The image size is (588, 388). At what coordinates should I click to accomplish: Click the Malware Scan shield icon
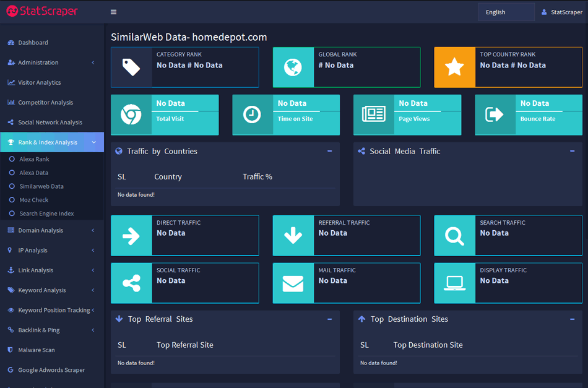10,350
